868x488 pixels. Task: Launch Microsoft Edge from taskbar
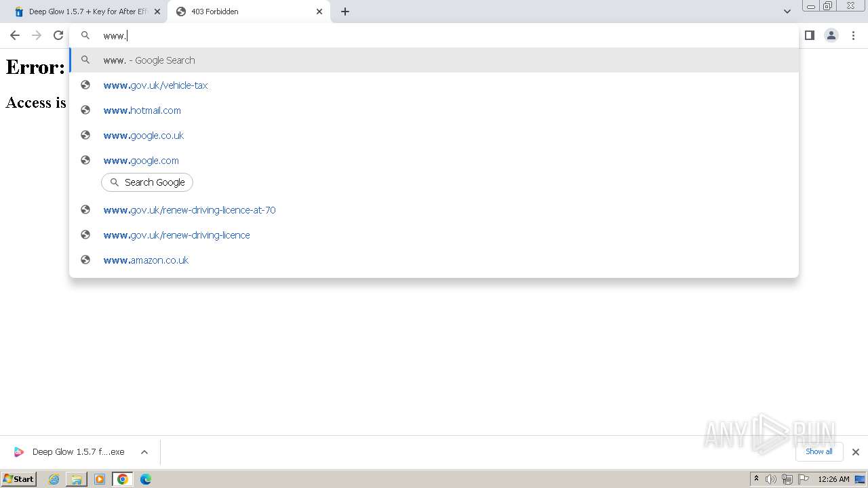point(146,479)
